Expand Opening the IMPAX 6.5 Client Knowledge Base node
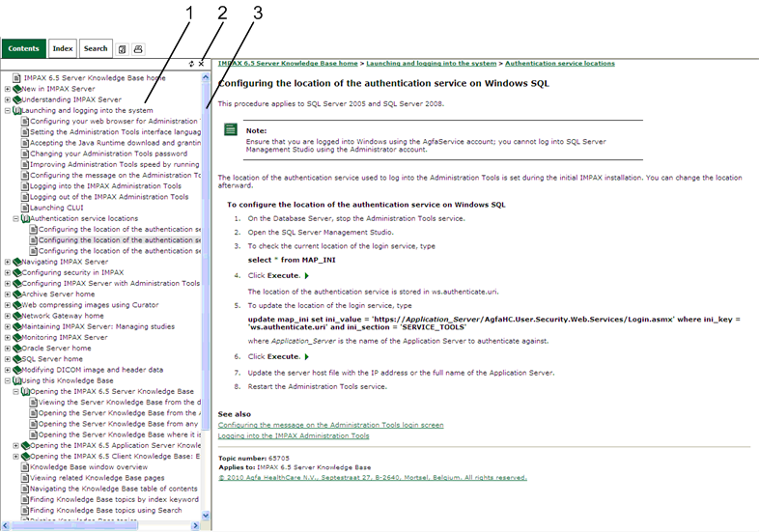Screen dimensions: 759x532 coord(16,457)
